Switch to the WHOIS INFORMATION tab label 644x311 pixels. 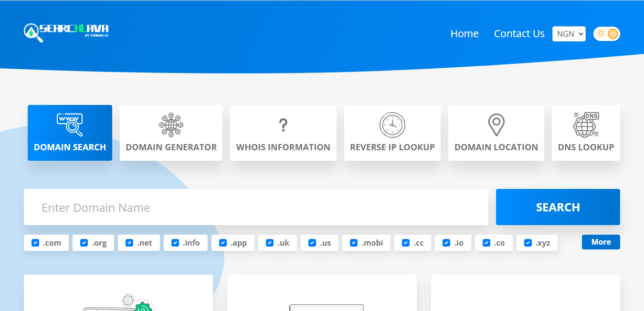[283, 147]
